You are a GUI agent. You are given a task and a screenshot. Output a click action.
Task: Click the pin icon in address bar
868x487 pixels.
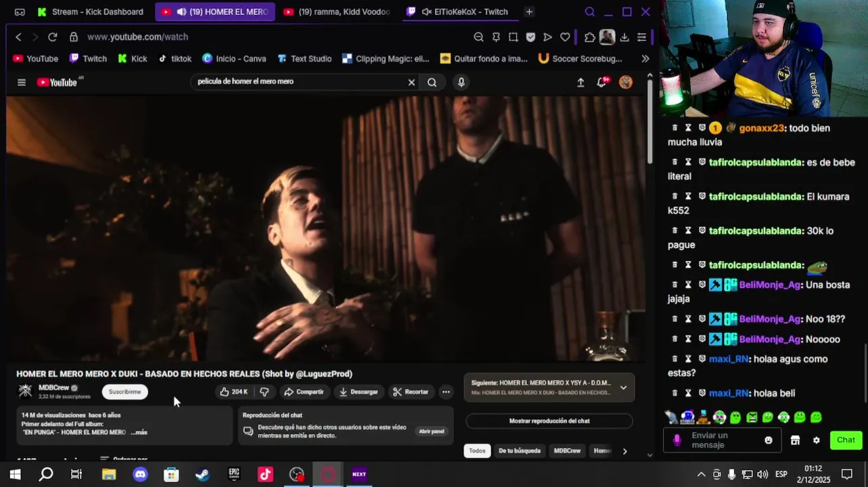click(496, 37)
